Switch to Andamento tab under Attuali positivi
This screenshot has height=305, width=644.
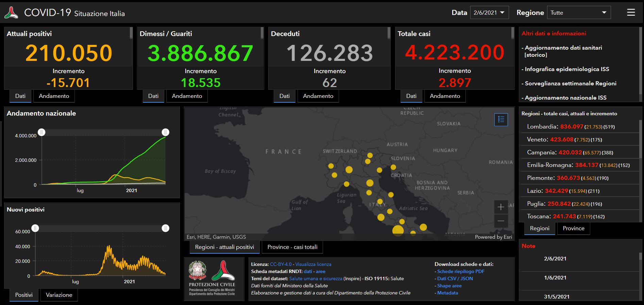(54, 96)
